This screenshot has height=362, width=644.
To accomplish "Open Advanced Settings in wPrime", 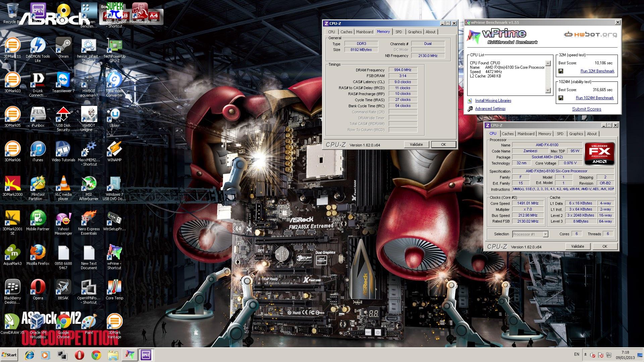I will click(490, 109).
